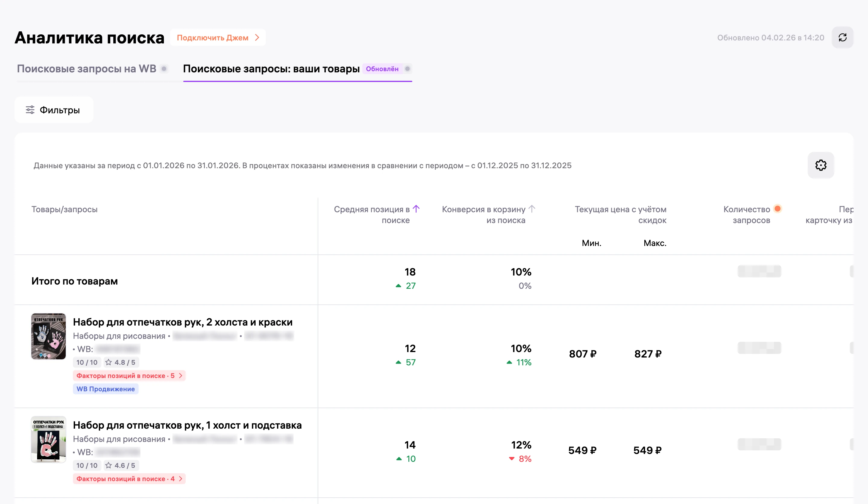Click 12% conversion value in second product
This screenshot has width=868, height=504.
(521, 445)
